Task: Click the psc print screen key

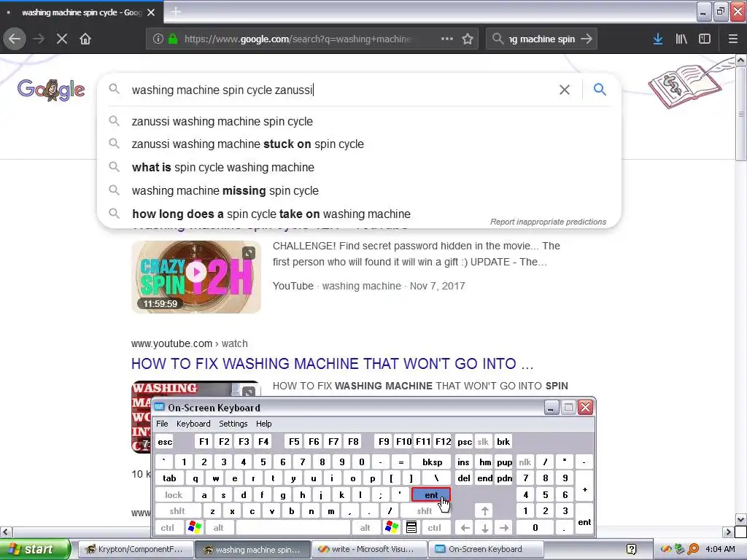Action: (x=465, y=441)
